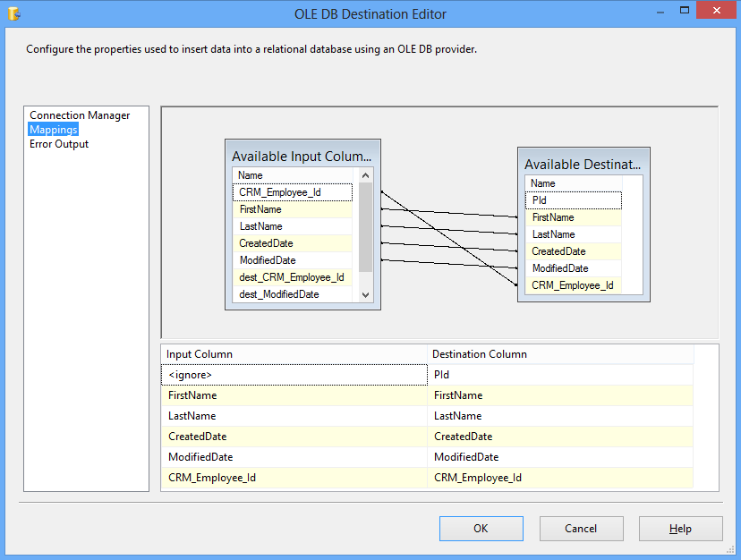This screenshot has height=560, width=741.
Task: Click PId destination column cell in grid
Action: pyautogui.click(x=560, y=375)
